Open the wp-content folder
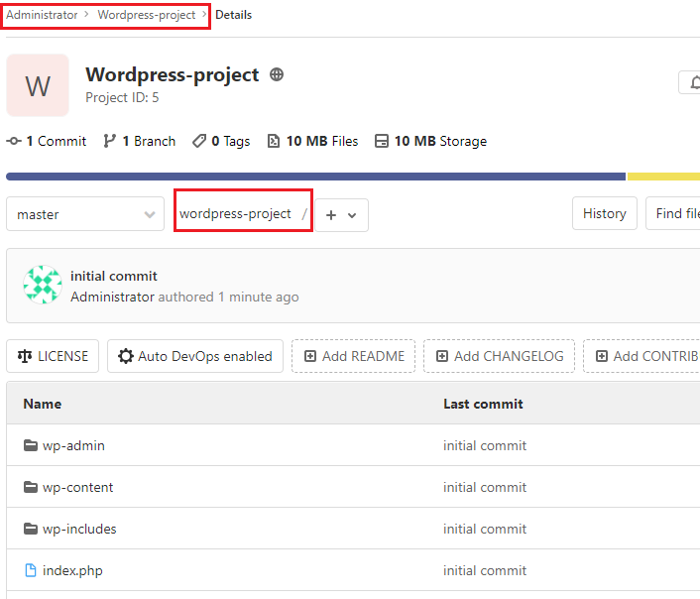Viewport: 700px width, 599px height. (x=77, y=487)
